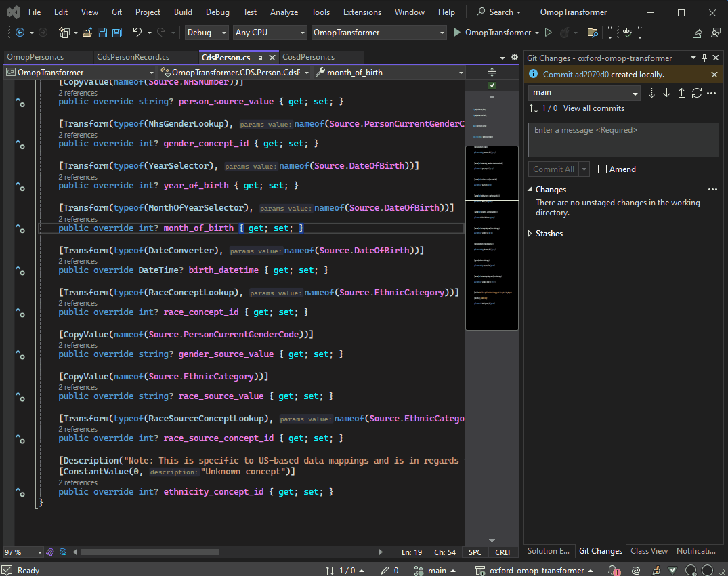The width and height of the screenshot is (728, 576).
Task: Toggle the Git Changes panel auto-hide pin
Action: [x=704, y=58]
